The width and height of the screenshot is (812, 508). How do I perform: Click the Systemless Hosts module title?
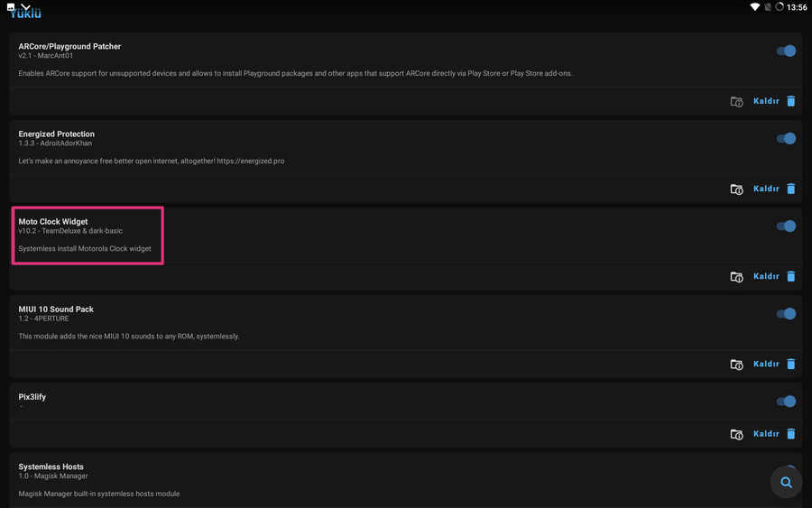point(51,466)
